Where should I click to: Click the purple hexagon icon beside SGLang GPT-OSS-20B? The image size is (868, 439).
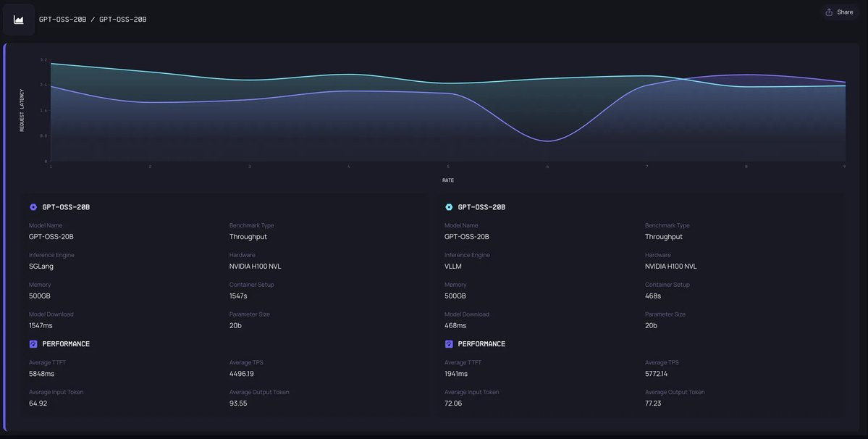[33, 207]
